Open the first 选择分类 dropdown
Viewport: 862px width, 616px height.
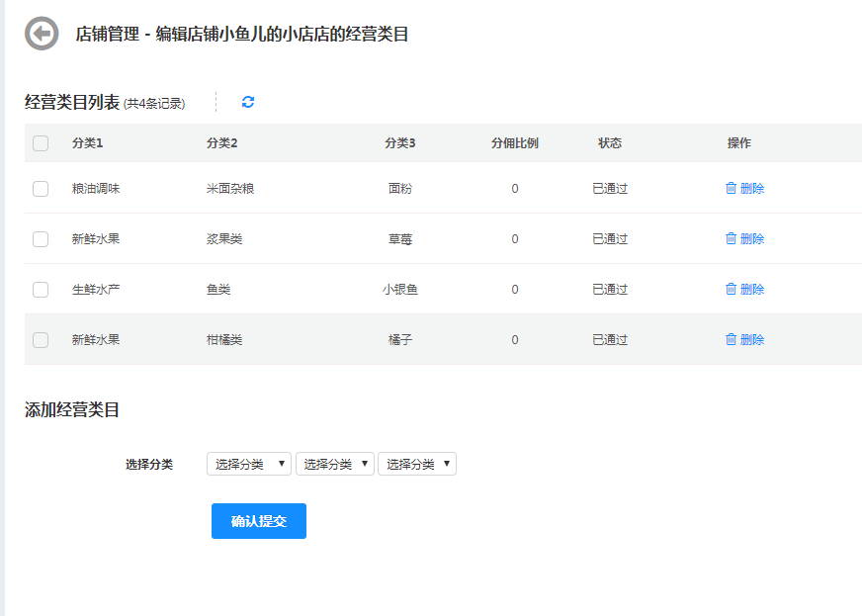(x=249, y=464)
